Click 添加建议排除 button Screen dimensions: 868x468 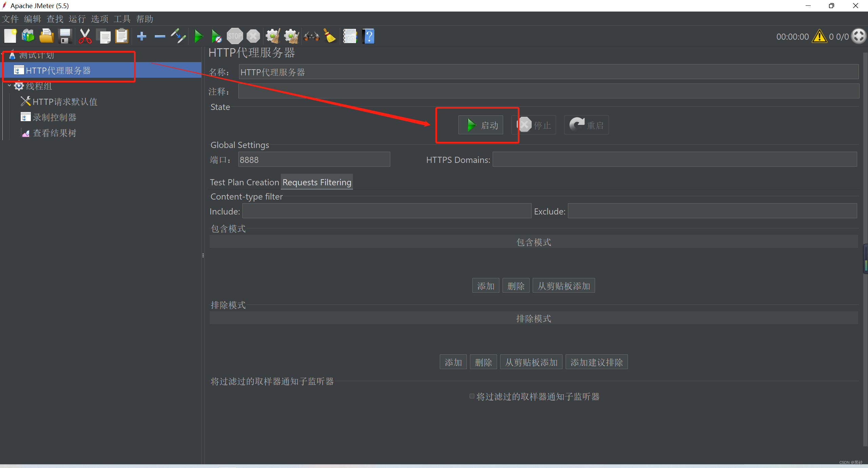[x=596, y=362]
